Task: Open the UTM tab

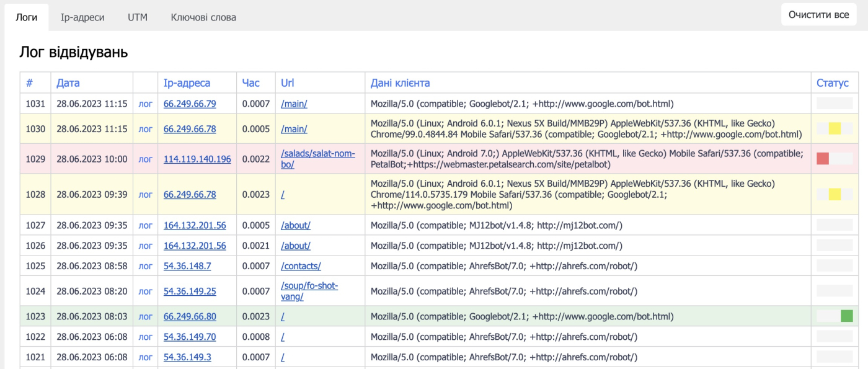Action: click(138, 17)
